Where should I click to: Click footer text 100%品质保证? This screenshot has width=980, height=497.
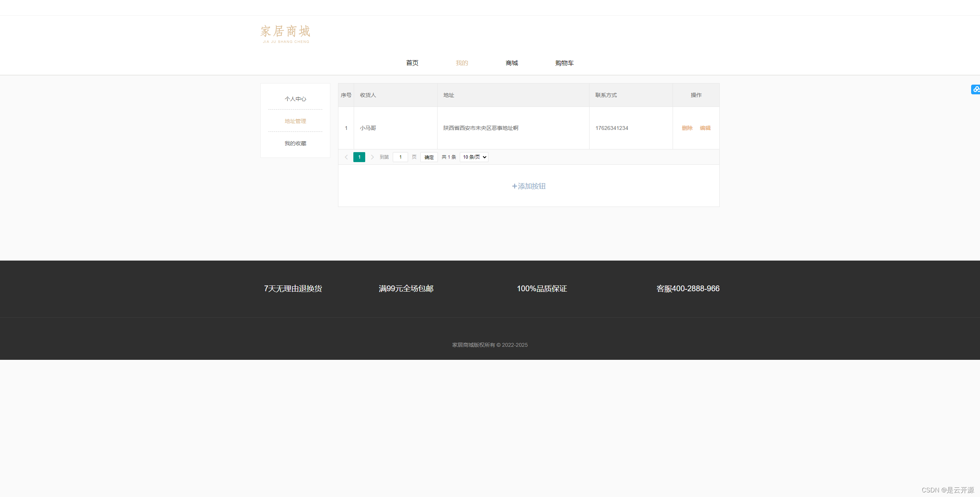pyautogui.click(x=542, y=289)
